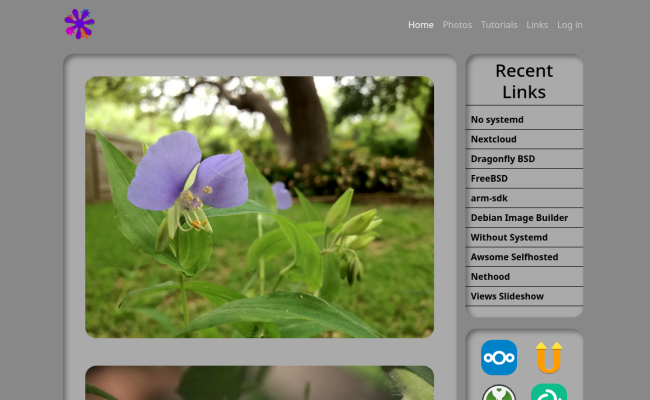Click the second photo below the flower
This screenshot has width=650, height=400.
click(260, 383)
